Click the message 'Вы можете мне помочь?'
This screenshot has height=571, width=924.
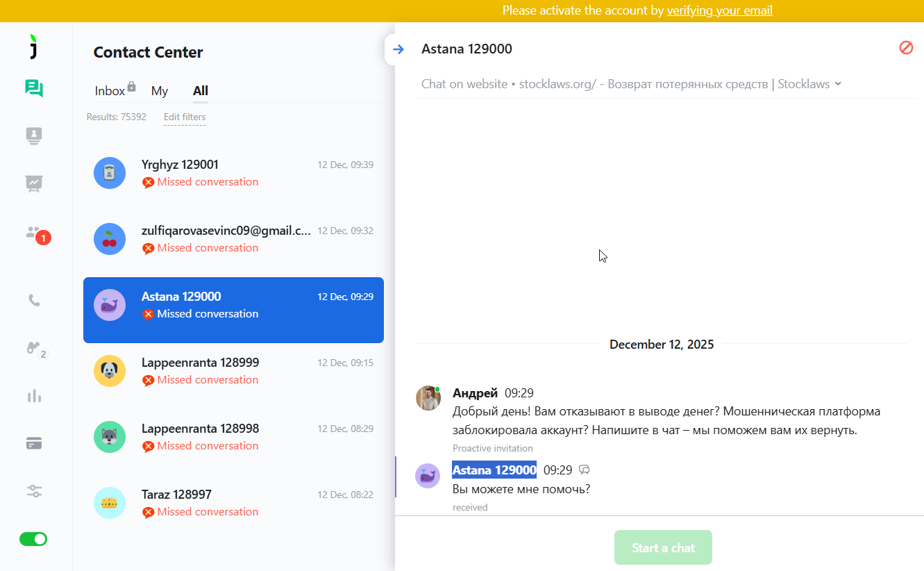[x=521, y=489]
